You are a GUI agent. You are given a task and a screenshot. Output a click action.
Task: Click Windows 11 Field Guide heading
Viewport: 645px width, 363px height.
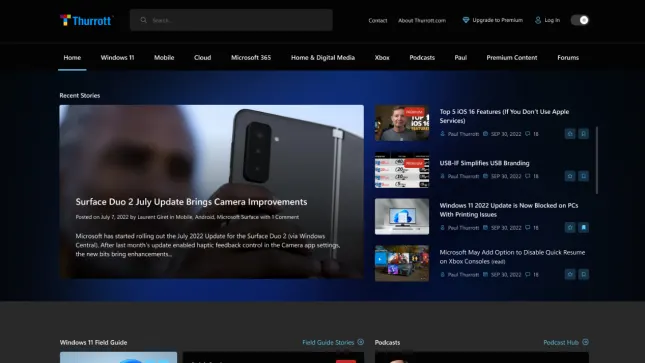coord(93,342)
